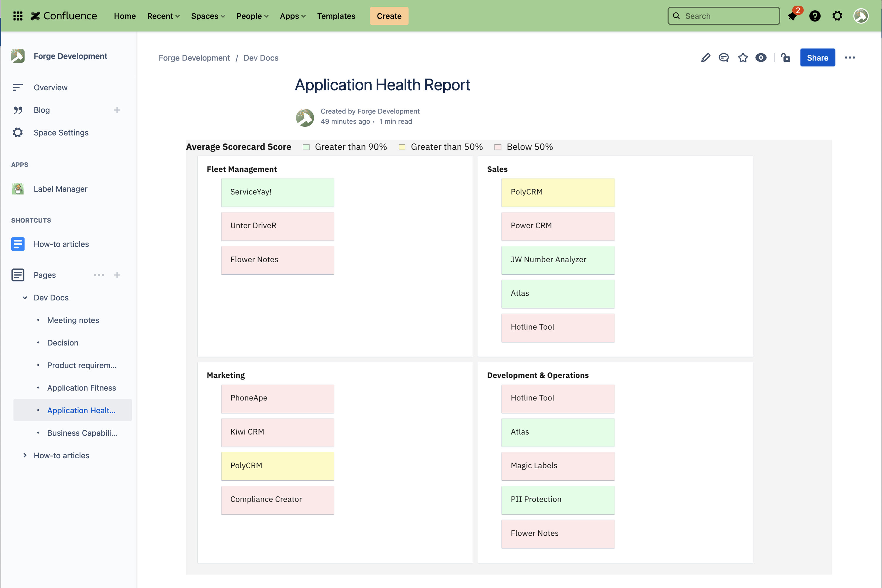Open the notifications bell icon
This screenshot has width=882, height=588.
click(792, 16)
